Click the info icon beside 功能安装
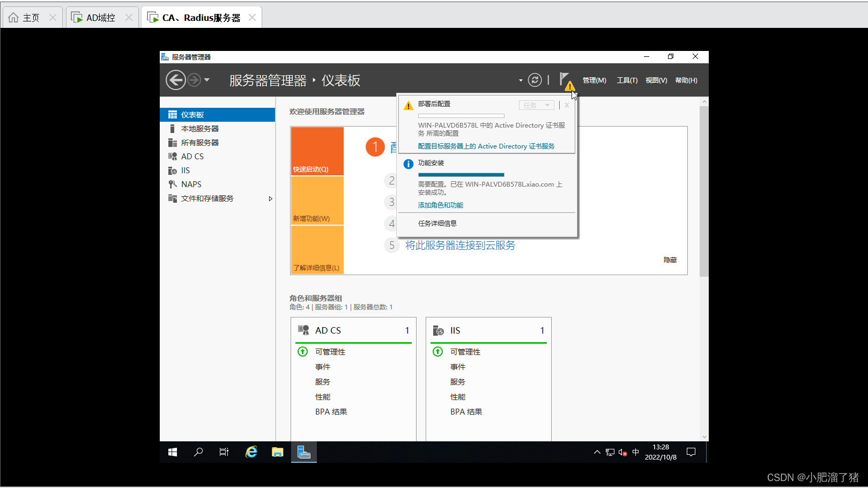The width and height of the screenshot is (868, 488). (x=409, y=164)
